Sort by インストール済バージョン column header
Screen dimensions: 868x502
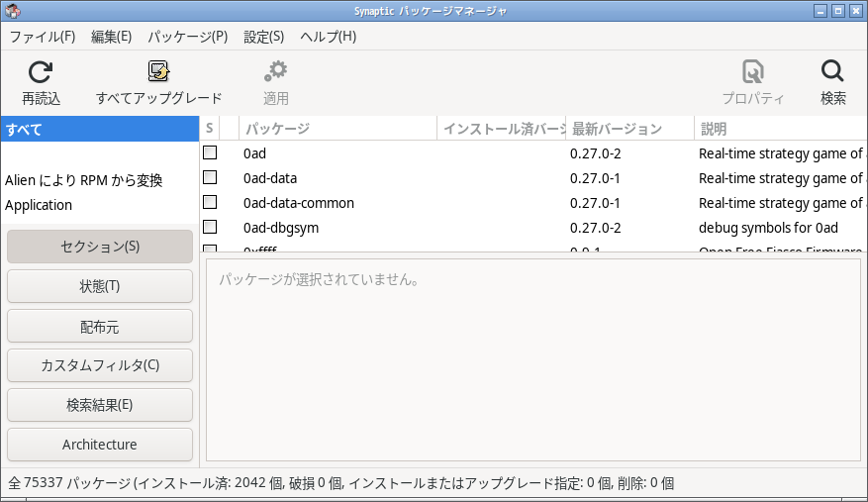click(x=502, y=129)
